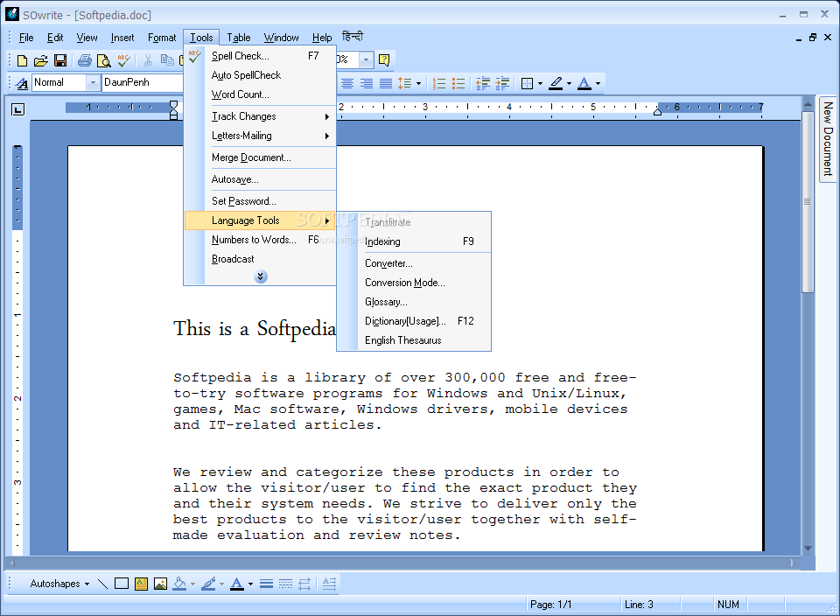Viewport: 840px width, 616px height.
Task: Justify the paragraph text
Action: click(x=386, y=83)
